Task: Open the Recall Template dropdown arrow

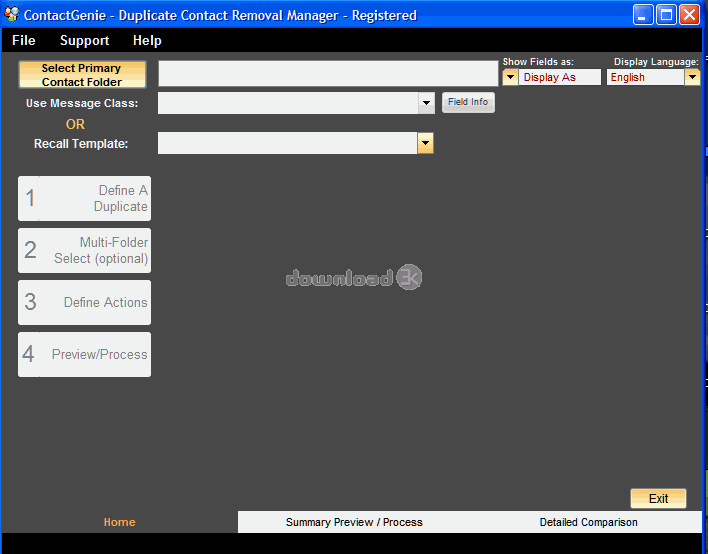Action: click(425, 143)
